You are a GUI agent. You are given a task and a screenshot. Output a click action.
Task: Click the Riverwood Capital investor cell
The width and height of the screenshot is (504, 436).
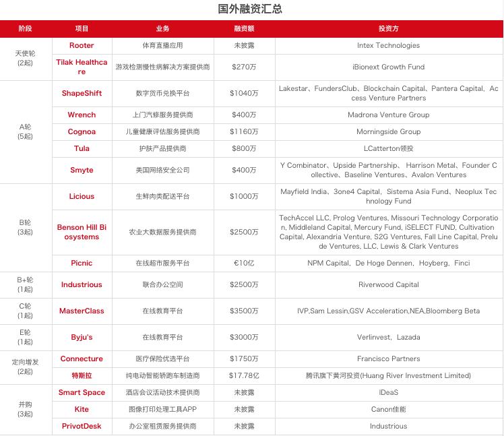[x=388, y=285]
